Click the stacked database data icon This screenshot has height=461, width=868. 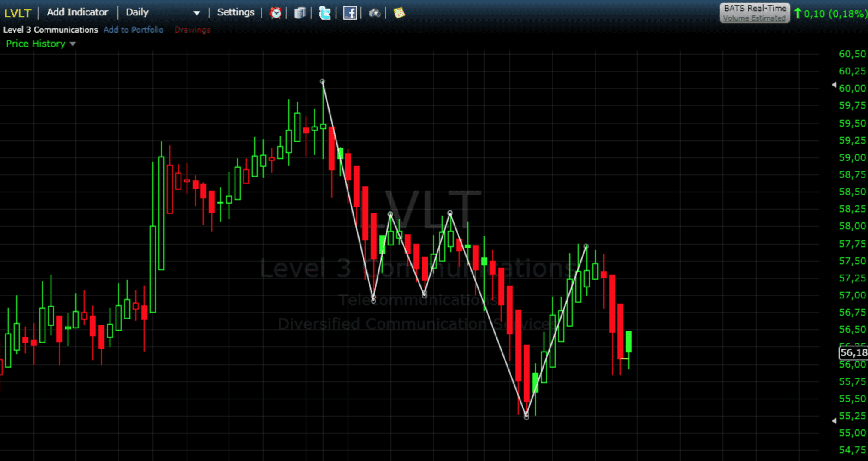click(300, 13)
